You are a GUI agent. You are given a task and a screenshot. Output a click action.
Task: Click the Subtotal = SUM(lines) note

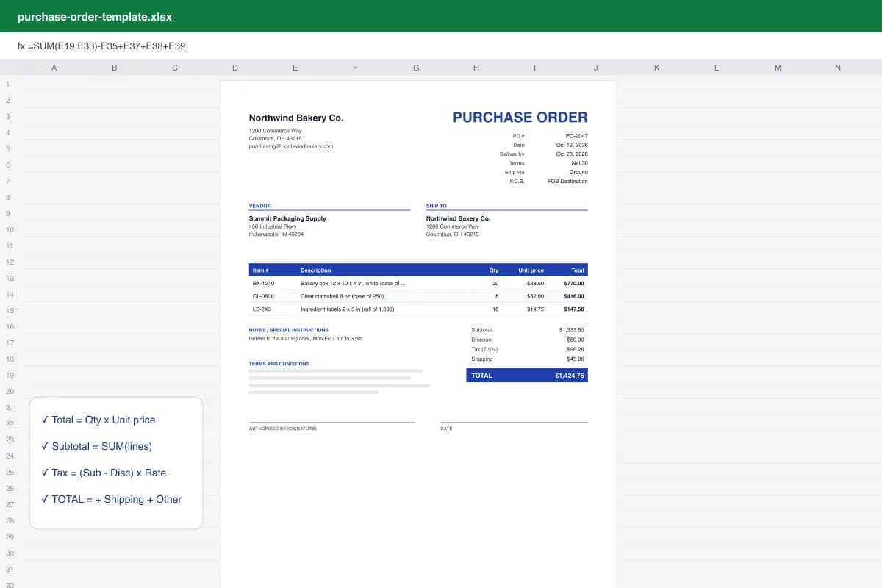tap(97, 446)
